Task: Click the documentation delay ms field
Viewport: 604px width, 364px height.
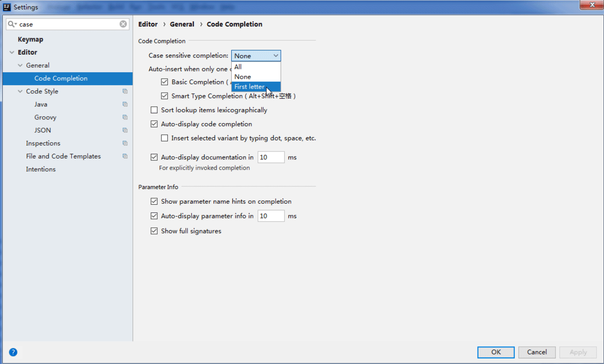Action: (271, 158)
